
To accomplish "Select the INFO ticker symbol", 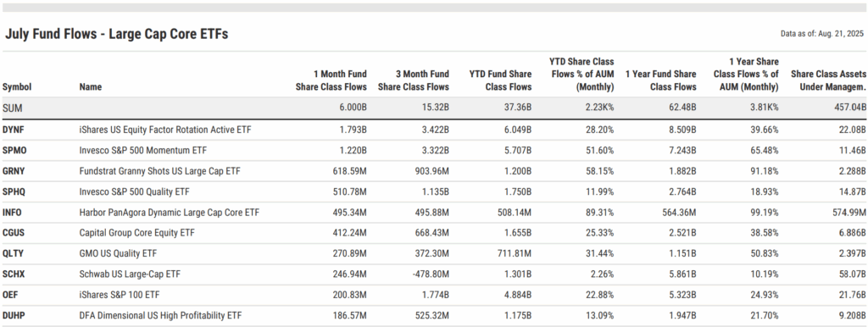I will coord(12,213).
